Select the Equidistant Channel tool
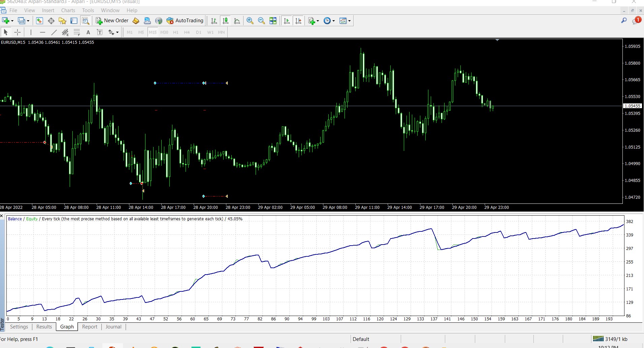This screenshot has height=348, width=644. 65,32
